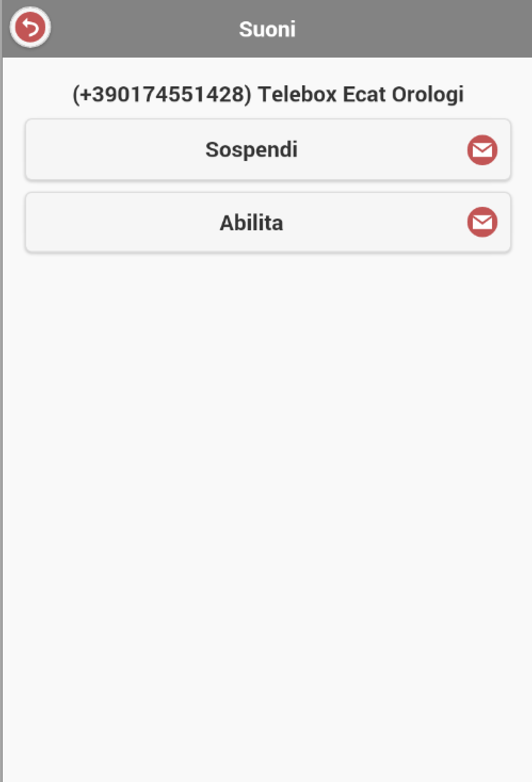
Task: Tap the red back arrow icon
Action: (30, 27)
